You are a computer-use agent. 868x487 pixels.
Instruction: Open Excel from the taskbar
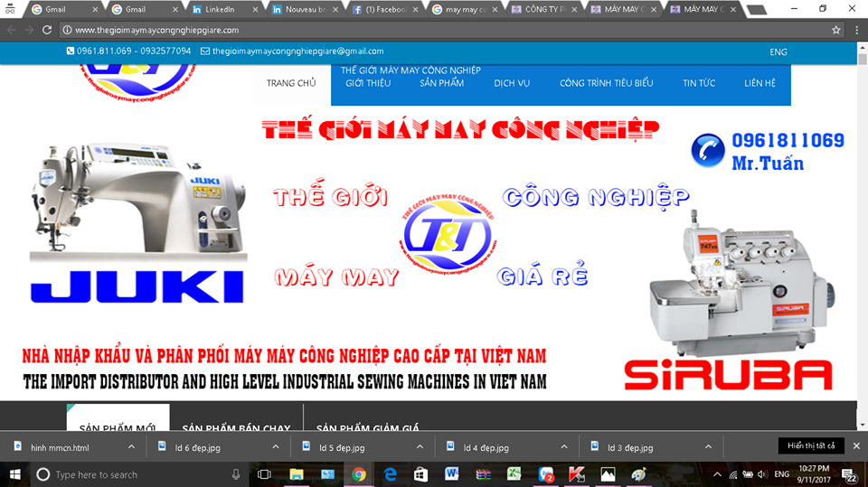coord(514,474)
